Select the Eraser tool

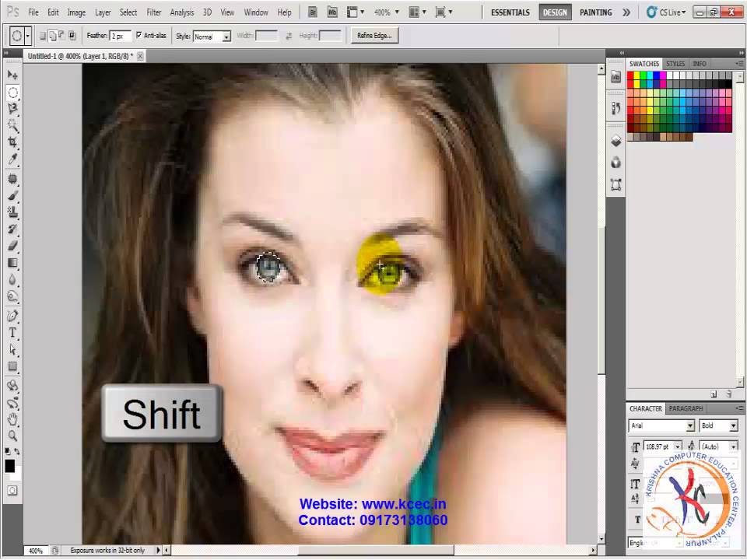13,246
